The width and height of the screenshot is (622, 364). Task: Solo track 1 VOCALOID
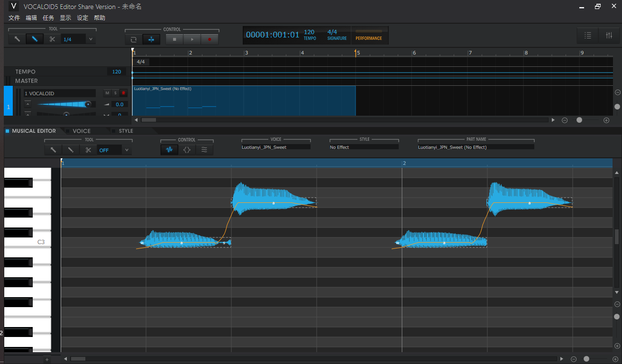[115, 93]
